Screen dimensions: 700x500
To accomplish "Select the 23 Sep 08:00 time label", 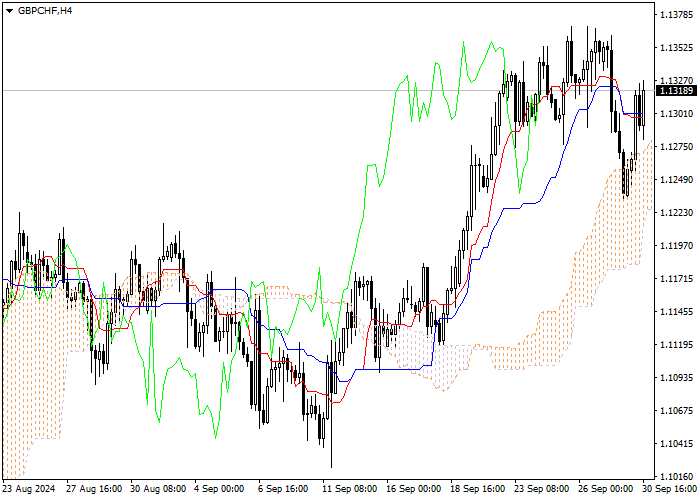I will (x=542, y=489).
